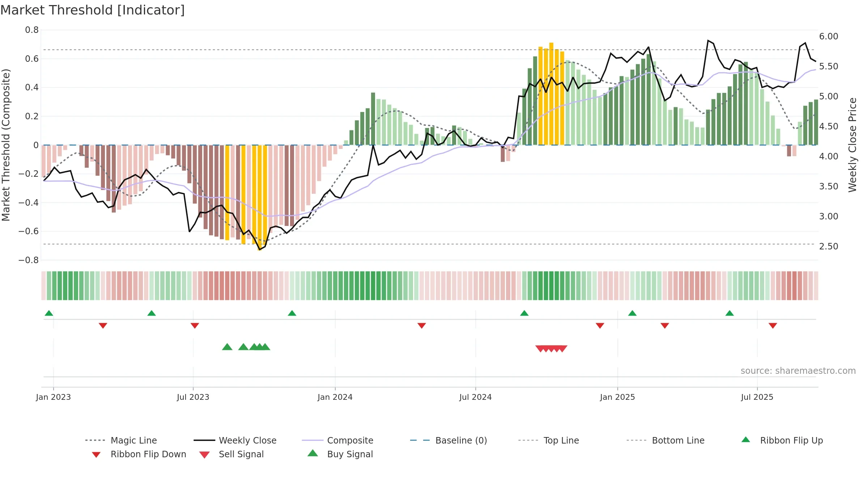
Task: Click the Weekly Close Price axis title
Action: (852, 145)
